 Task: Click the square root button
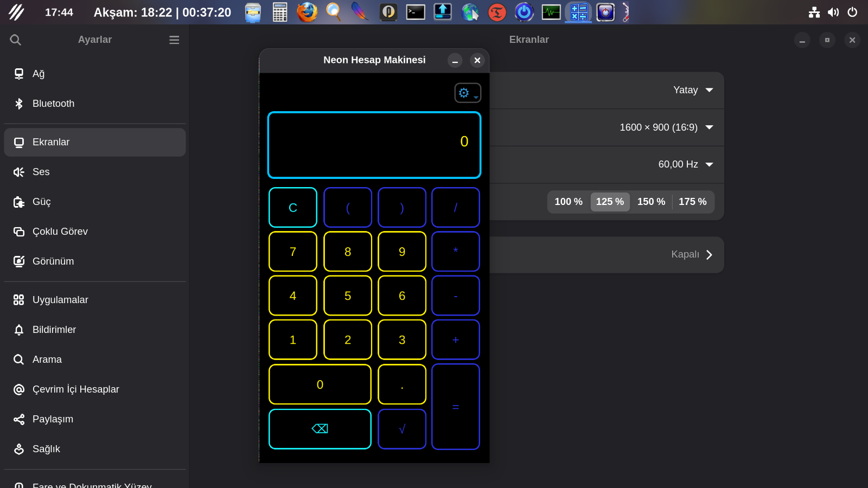point(401,429)
